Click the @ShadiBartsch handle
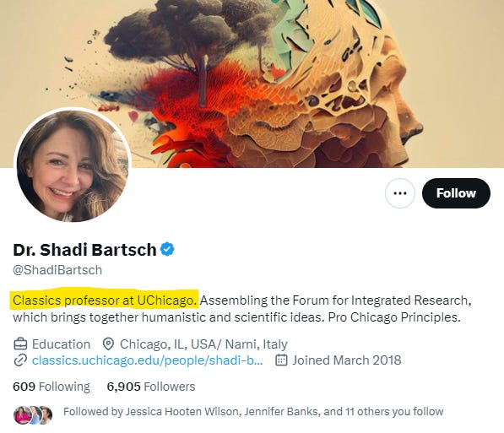 pos(57,270)
